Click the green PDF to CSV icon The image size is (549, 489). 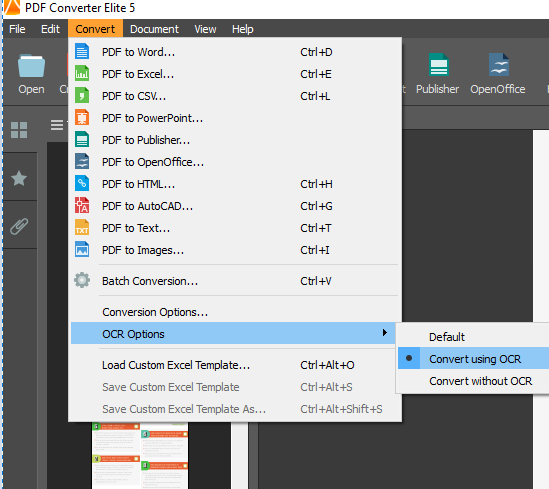(82, 96)
